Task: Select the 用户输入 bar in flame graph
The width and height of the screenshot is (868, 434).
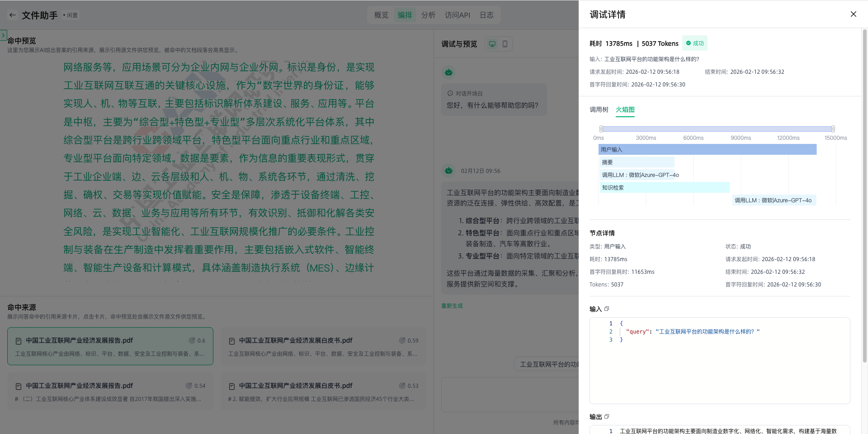Action: tap(707, 149)
